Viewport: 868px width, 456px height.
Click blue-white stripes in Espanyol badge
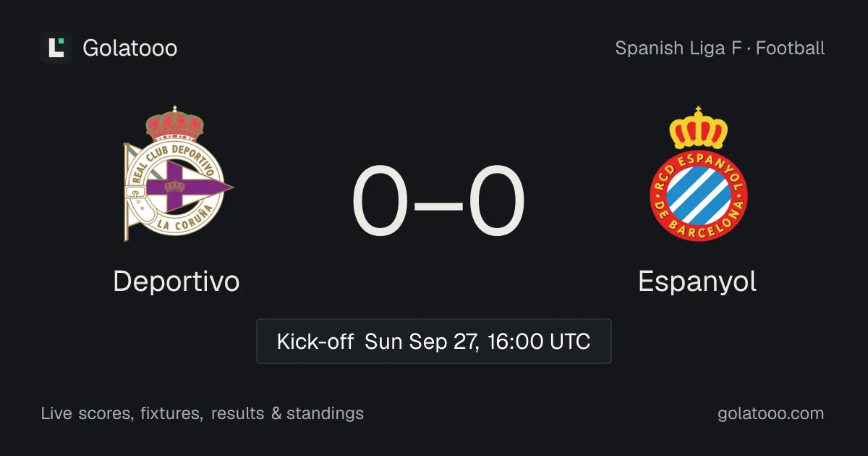(x=698, y=194)
